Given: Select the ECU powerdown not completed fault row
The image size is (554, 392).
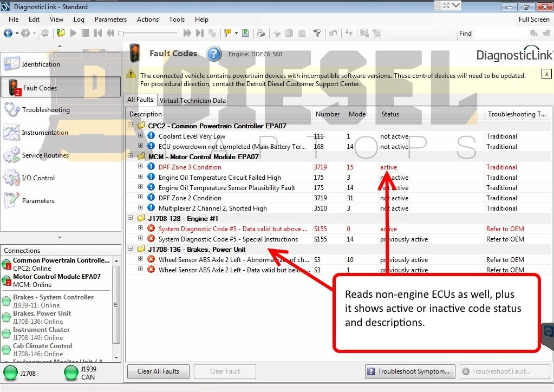Looking at the screenshot, I should point(338,147).
